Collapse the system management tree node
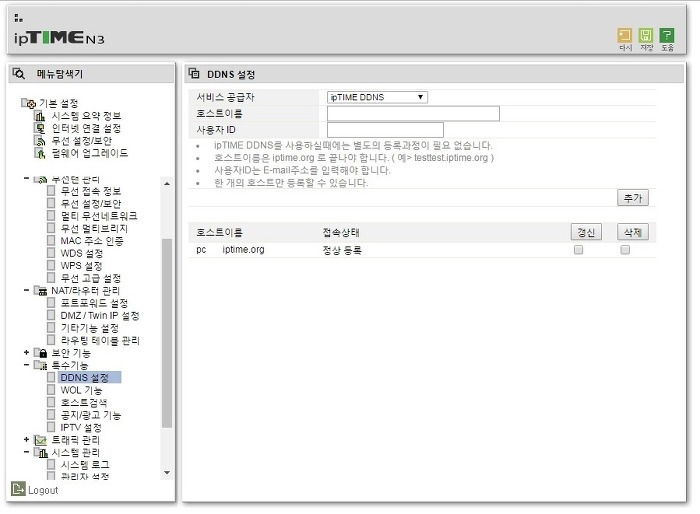 point(26,452)
